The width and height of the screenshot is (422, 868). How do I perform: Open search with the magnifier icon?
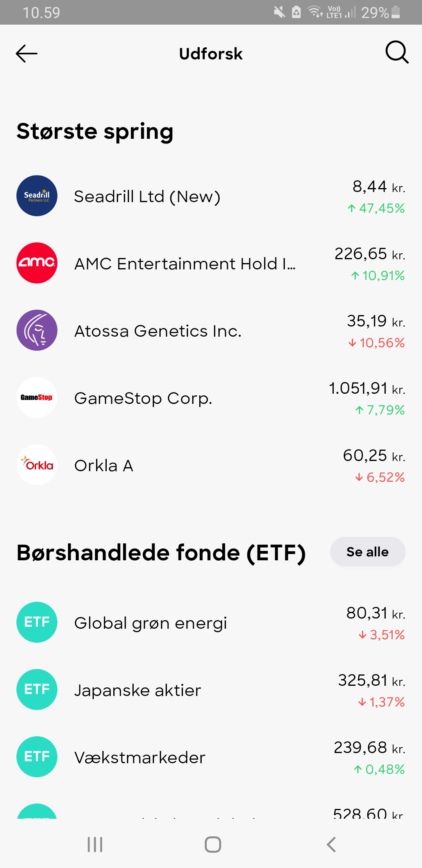click(x=397, y=52)
